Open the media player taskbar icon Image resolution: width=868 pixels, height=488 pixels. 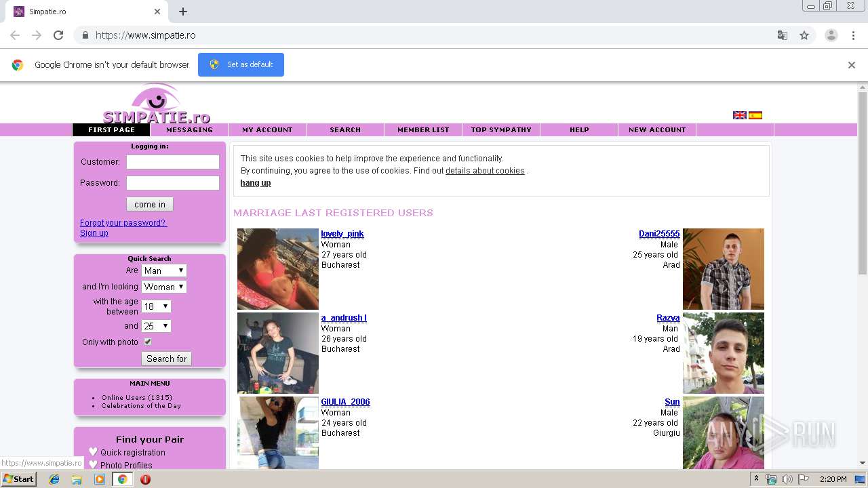[x=100, y=479]
